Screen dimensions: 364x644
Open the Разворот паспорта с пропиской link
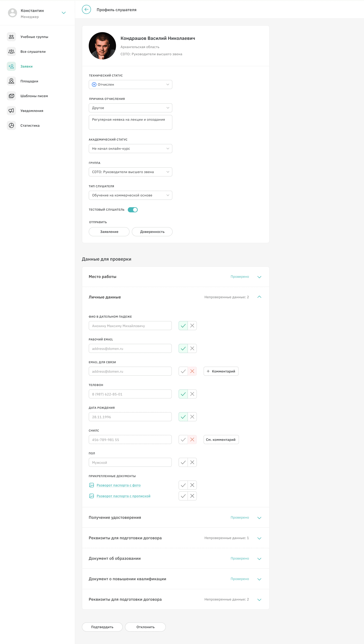[123, 496]
